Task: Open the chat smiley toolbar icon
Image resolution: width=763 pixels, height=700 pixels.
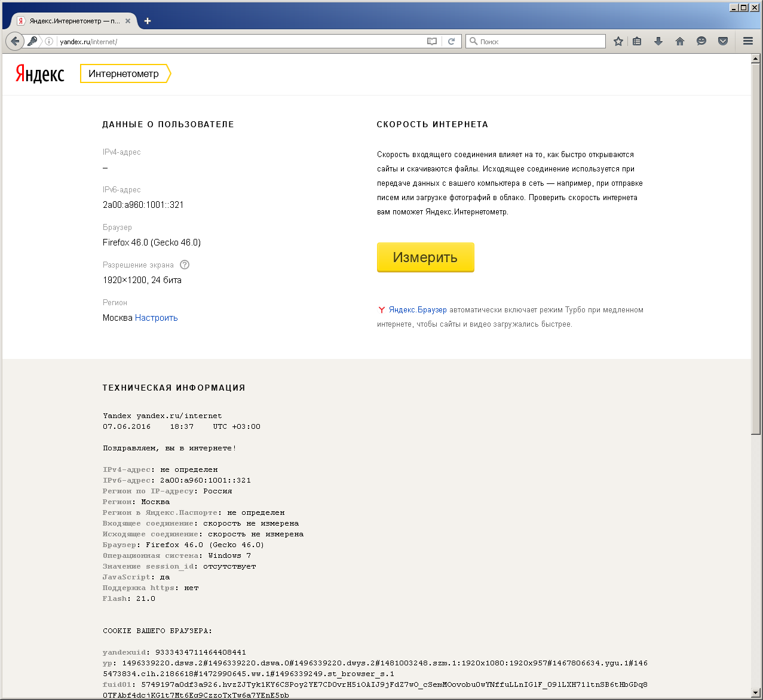Action: (701, 41)
